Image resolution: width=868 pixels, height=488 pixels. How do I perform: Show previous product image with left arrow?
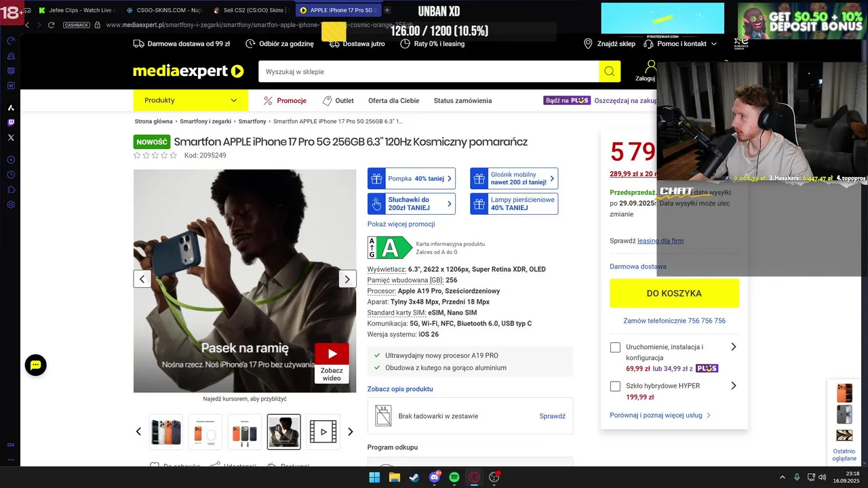142,279
